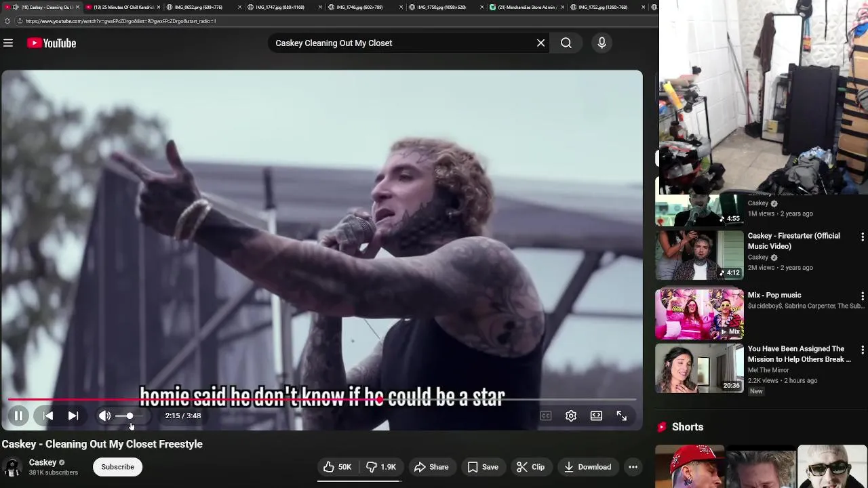This screenshot has height=488, width=868.
Task: Save the video to a playlist
Action: [x=483, y=467]
